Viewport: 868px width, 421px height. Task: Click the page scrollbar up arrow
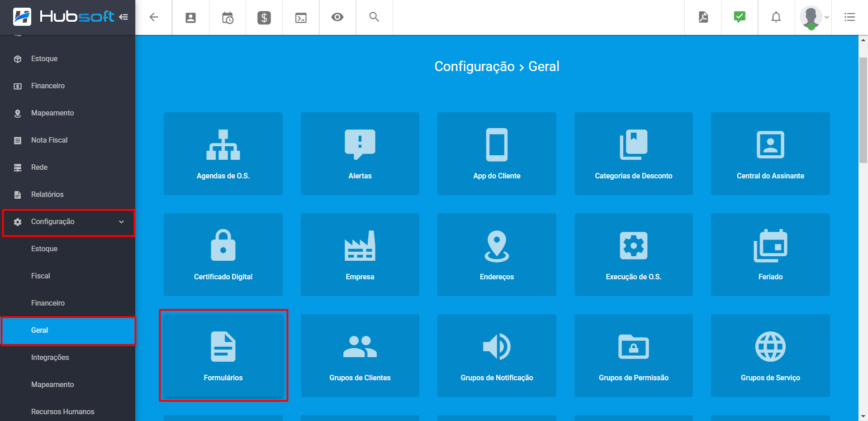click(863, 40)
